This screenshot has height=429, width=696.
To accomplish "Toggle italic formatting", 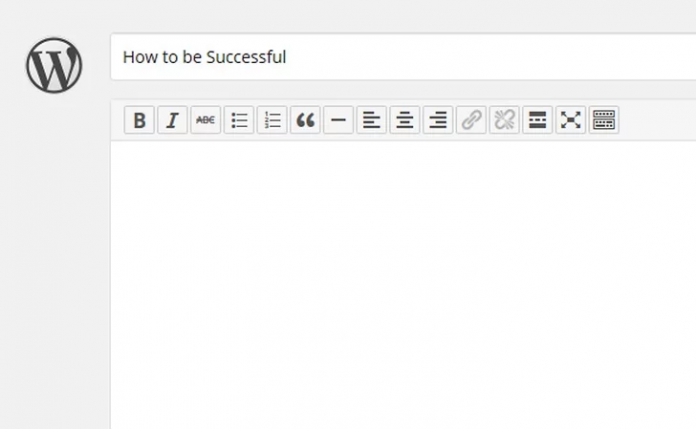I will (172, 120).
